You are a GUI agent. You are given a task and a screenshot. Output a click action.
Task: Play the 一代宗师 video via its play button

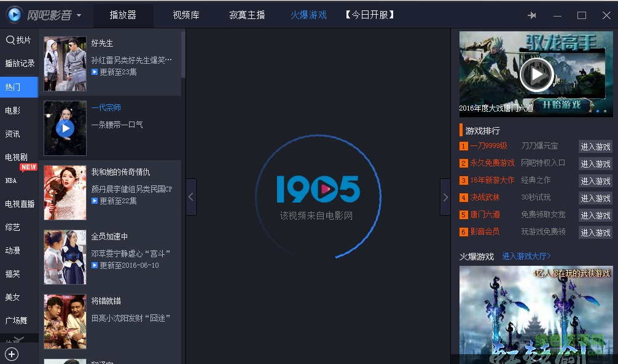click(x=65, y=128)
